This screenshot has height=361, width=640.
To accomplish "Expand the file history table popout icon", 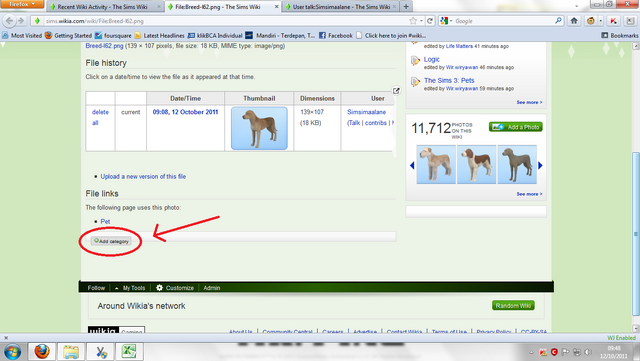I will pos(396,91).
